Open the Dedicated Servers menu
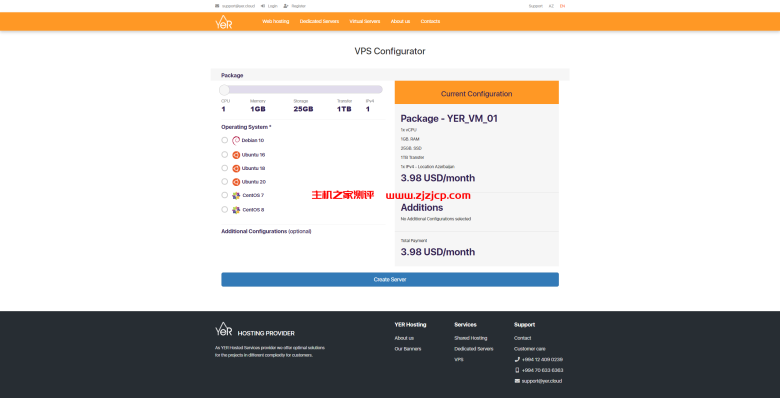Viewport: 780px width, 398px height. tap(319, 21)
